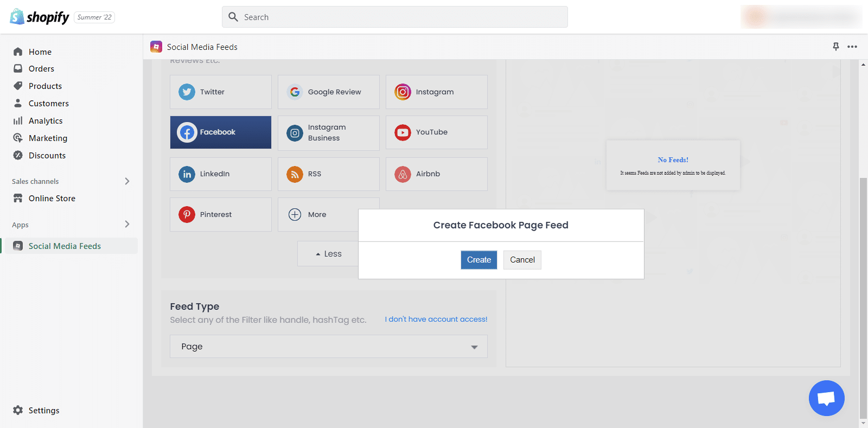Click 'I don't have account access!' link
868x428 pixels.
[x=436, y=320]
